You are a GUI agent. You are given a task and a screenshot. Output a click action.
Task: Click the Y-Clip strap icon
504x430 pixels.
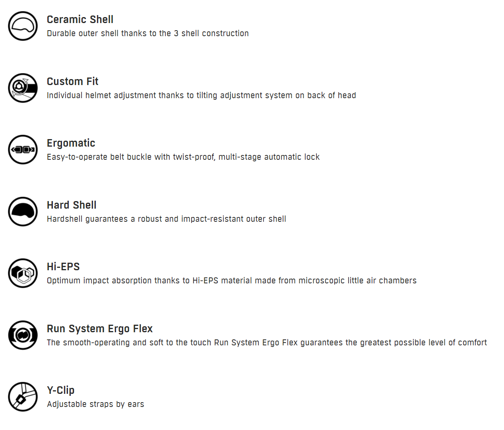point(23,397)
